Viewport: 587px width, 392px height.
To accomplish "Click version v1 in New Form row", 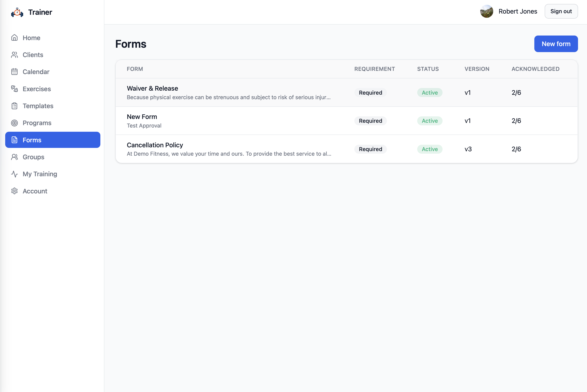I will point(467,121).
